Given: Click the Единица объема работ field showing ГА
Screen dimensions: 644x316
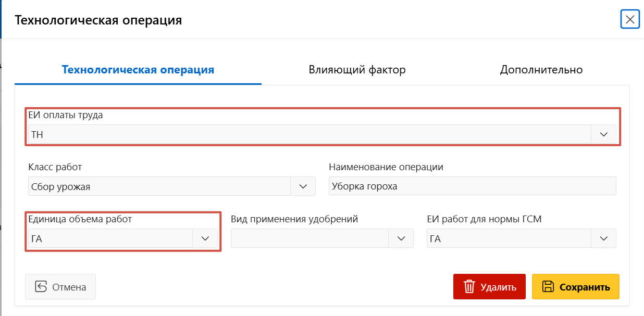Looking at the screenshot, I should point(110,238).
